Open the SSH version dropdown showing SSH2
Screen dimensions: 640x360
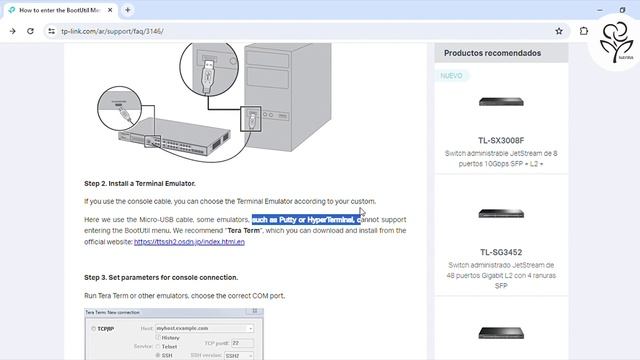tap(239, 356)
